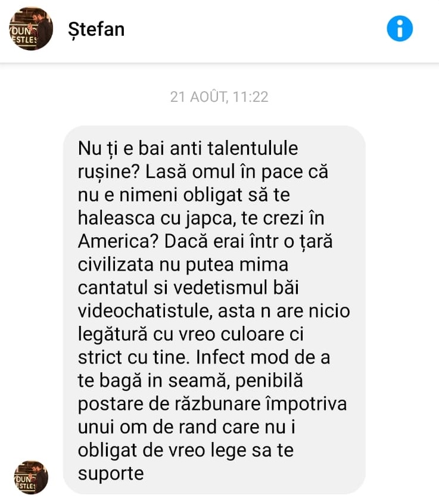Image resolution: width=439 pixels, height=504 pixels.
Task: Select the gray message bubble from Ștefan
Action: (x=214, y=310)
